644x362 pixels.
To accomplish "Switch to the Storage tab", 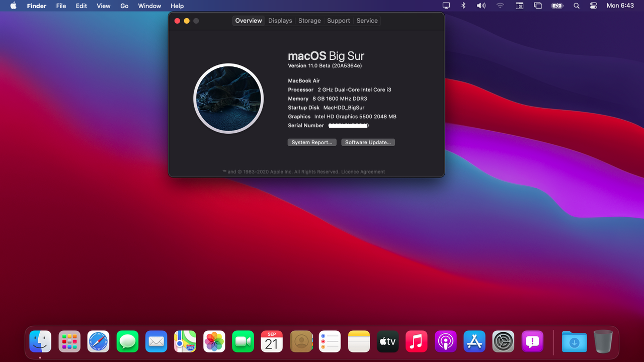I will [x=309, y=21].
